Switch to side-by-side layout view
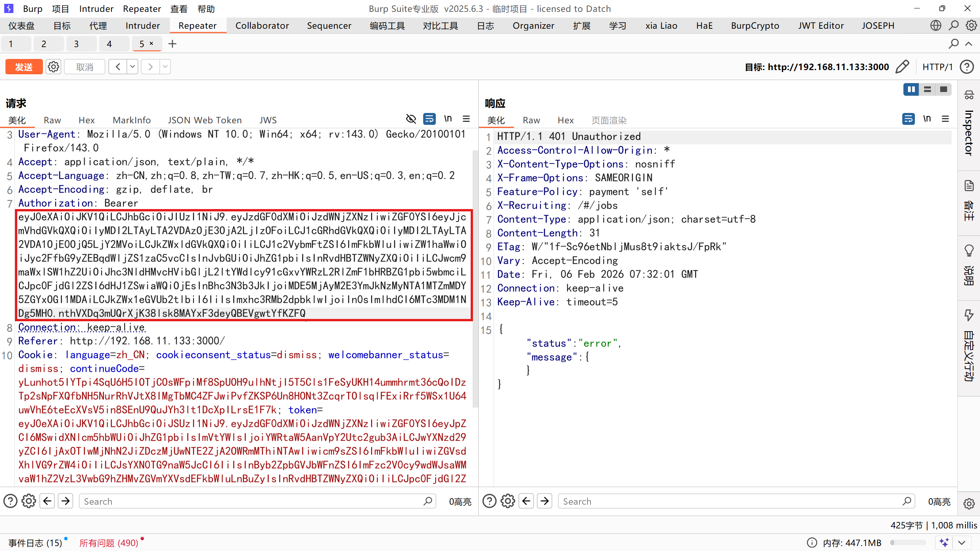The image size is (980, 551). click(x=911, y=90)
